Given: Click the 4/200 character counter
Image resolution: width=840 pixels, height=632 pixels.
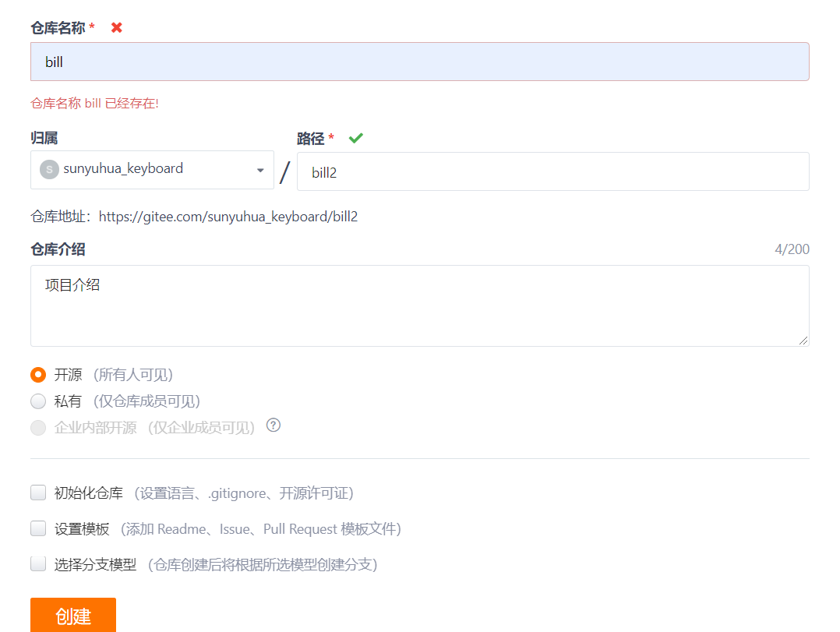Looking at the screenshot, I should point(792,248).
